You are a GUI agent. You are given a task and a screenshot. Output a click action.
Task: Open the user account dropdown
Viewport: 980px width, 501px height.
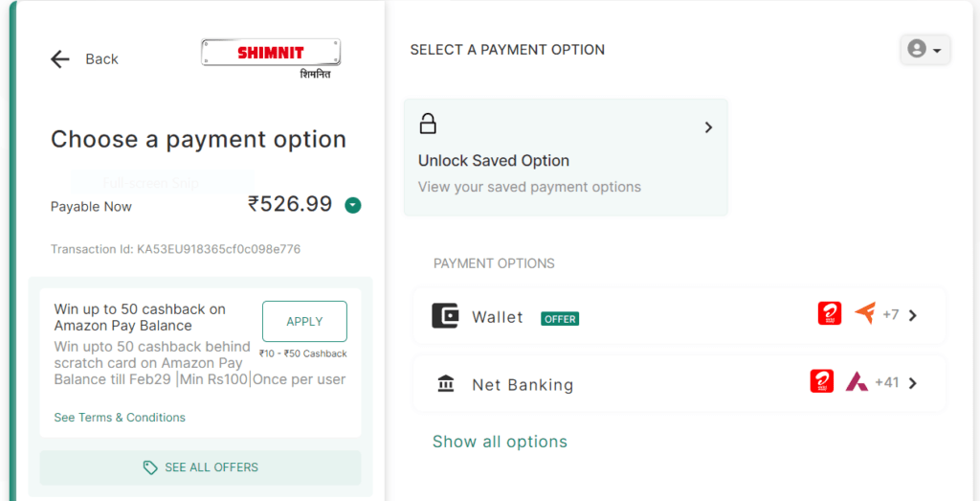pos(925,49)
